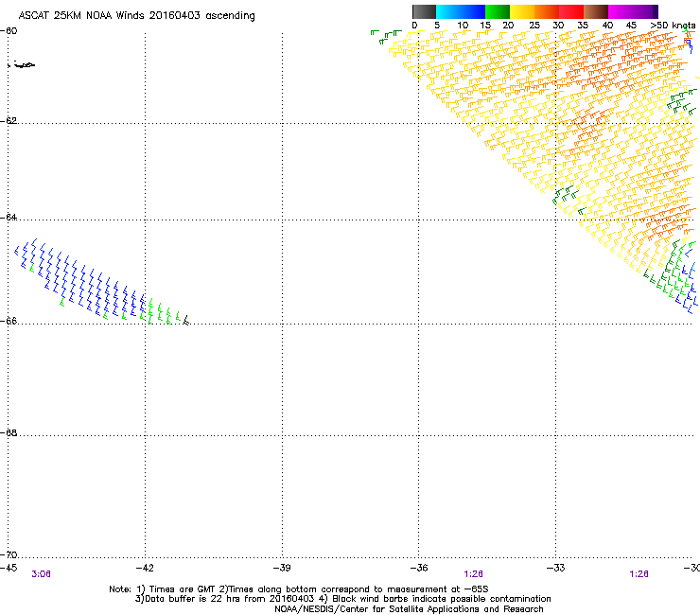Pick the brown 35-40 knots color bar segment
This screenshot has height=615, width=700.
596,11
